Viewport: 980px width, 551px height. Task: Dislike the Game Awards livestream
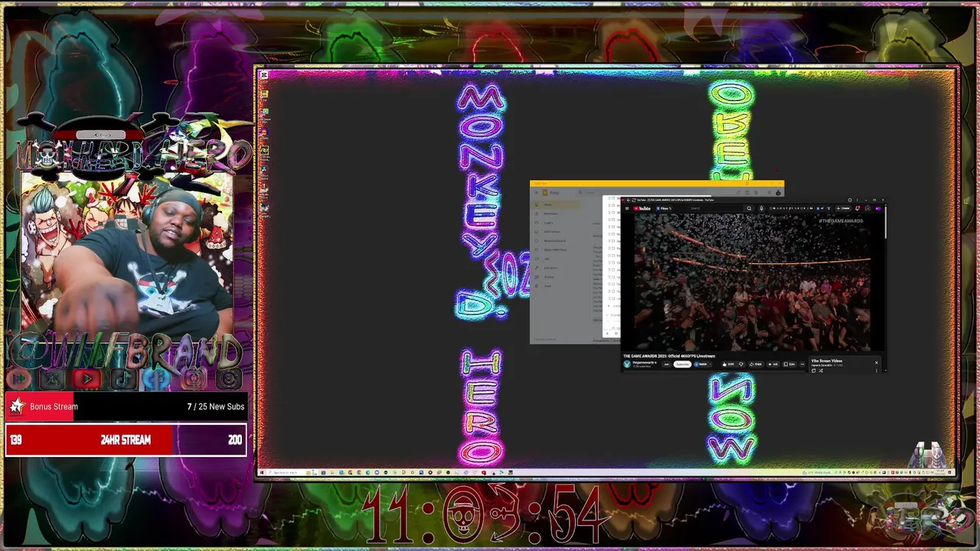741,364
